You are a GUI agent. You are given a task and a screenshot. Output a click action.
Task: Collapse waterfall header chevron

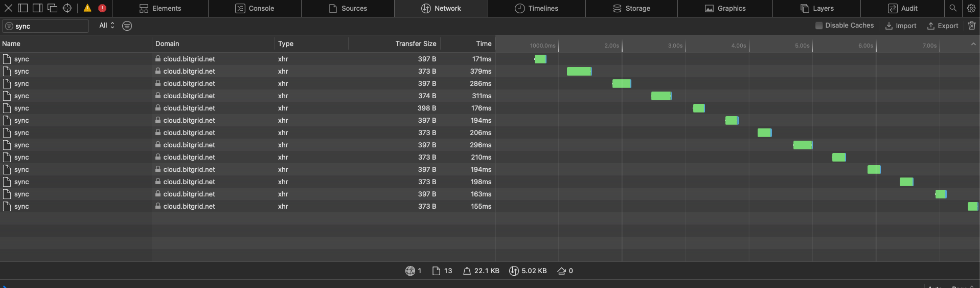[x=973, y=44]
